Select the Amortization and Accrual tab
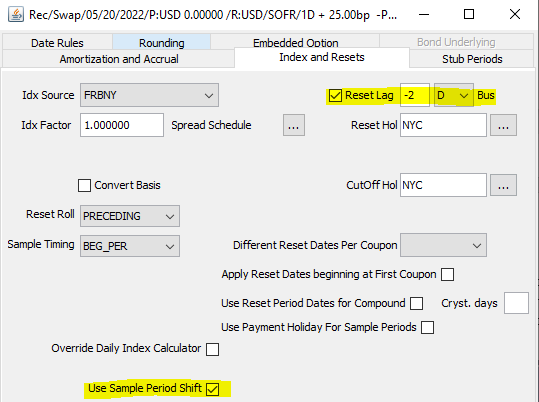The height and width of the screenshot is (402, 539). (x=119, y=59)
